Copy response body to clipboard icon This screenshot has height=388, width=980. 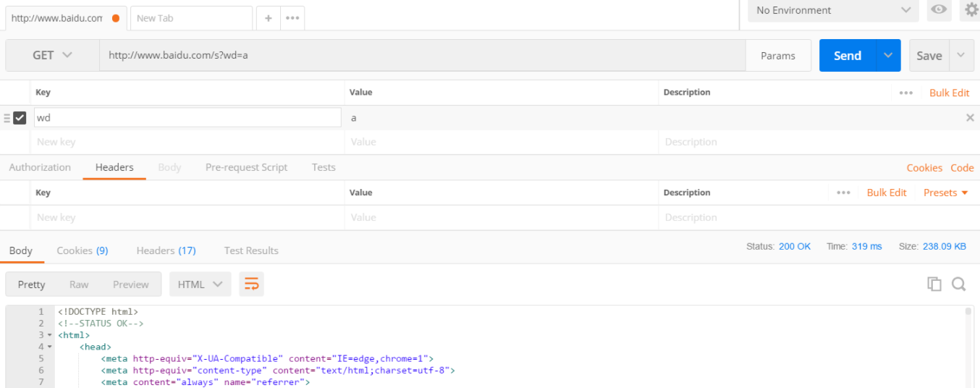pos(934,284)
